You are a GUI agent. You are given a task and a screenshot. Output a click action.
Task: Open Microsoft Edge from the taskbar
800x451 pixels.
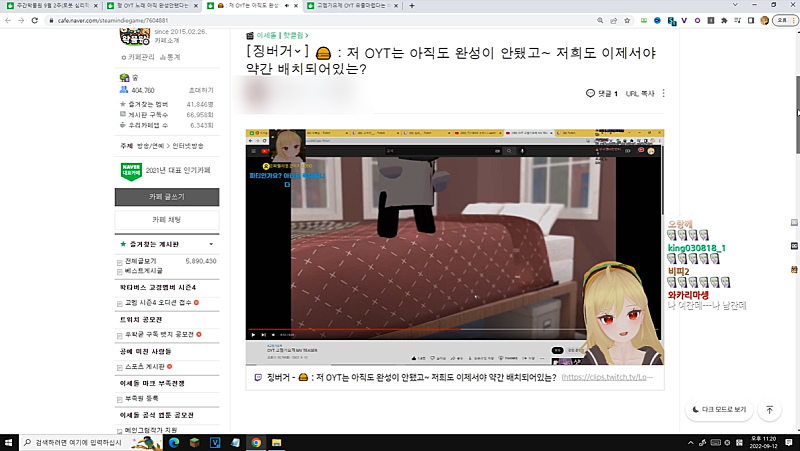point(174,442)
